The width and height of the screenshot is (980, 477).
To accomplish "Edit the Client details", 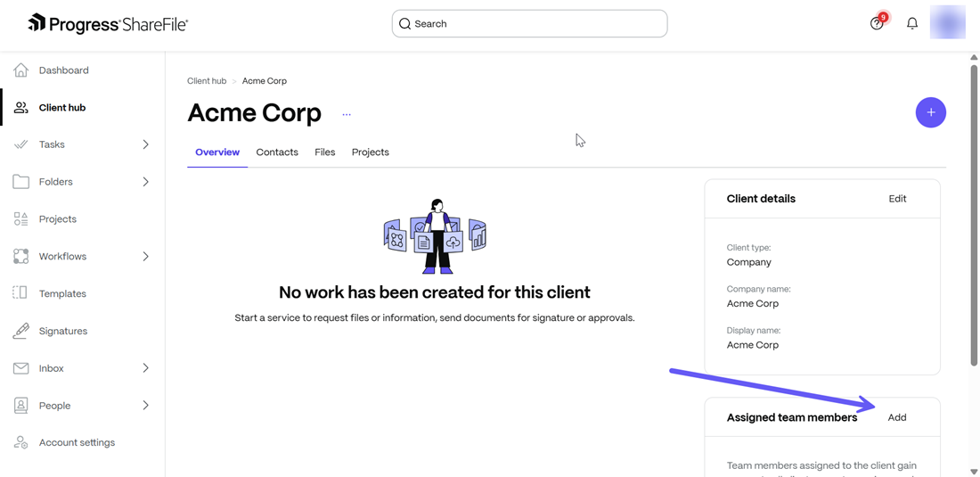I will 897,199.
